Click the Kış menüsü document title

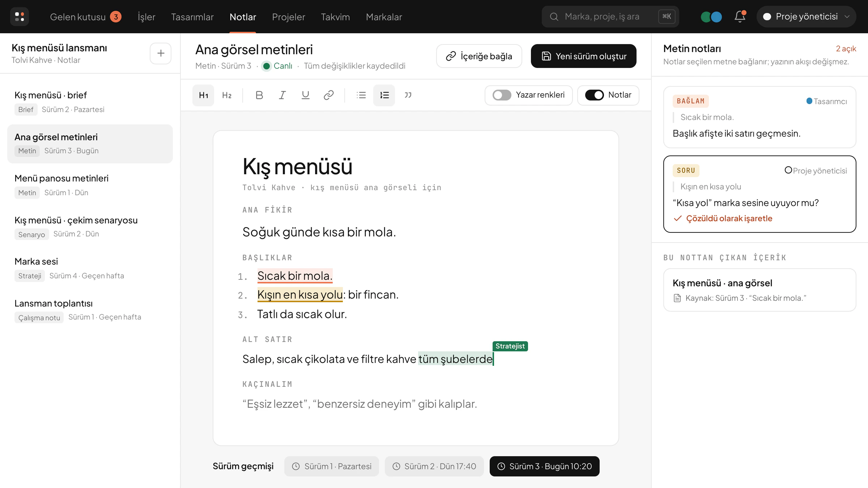click(297, 167)
